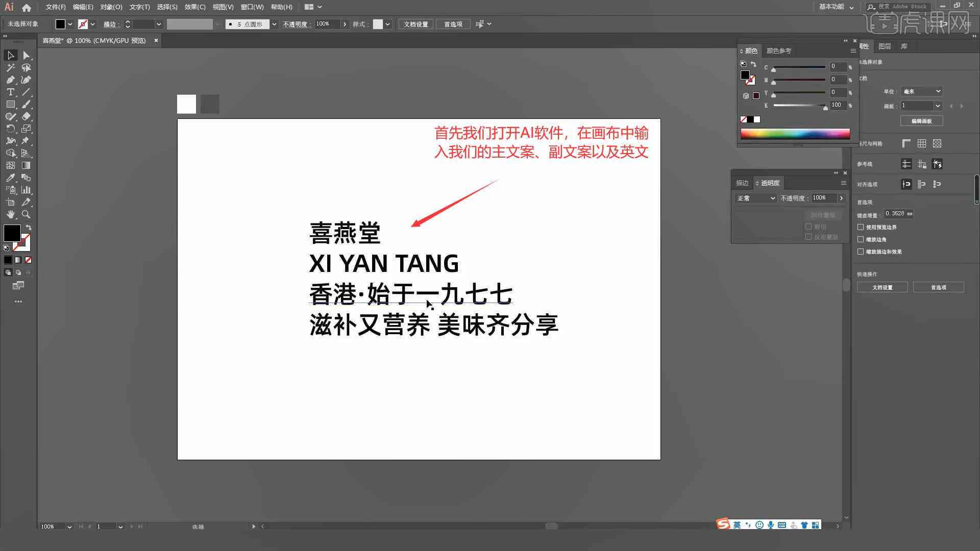The image size is (980, 551).
Task: Select the Eyedropper tool
Action: point(10,178)
